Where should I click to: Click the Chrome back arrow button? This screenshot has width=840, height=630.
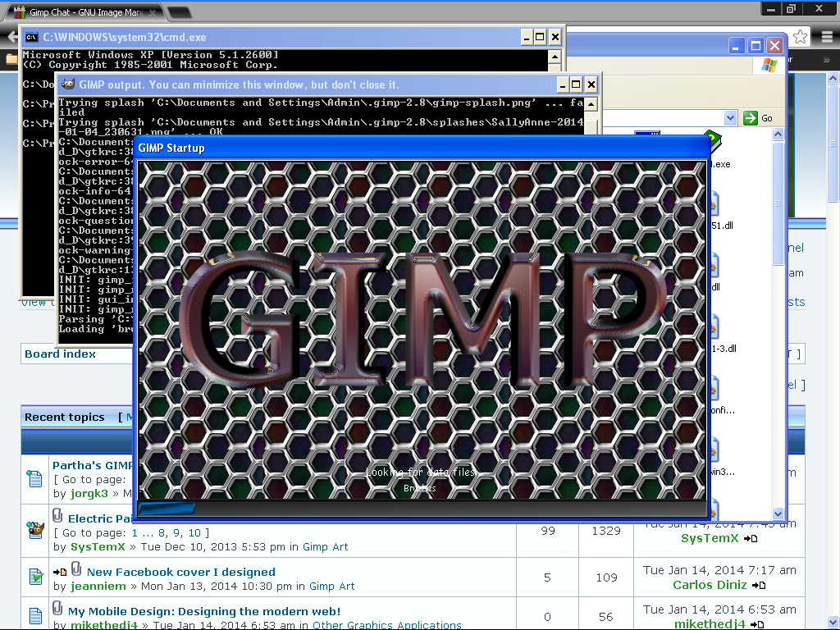pyautogui.click(x=12, y=37)
